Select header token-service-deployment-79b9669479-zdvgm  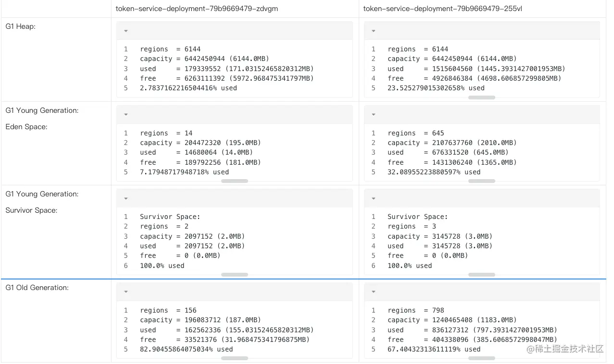pos(197,9)
